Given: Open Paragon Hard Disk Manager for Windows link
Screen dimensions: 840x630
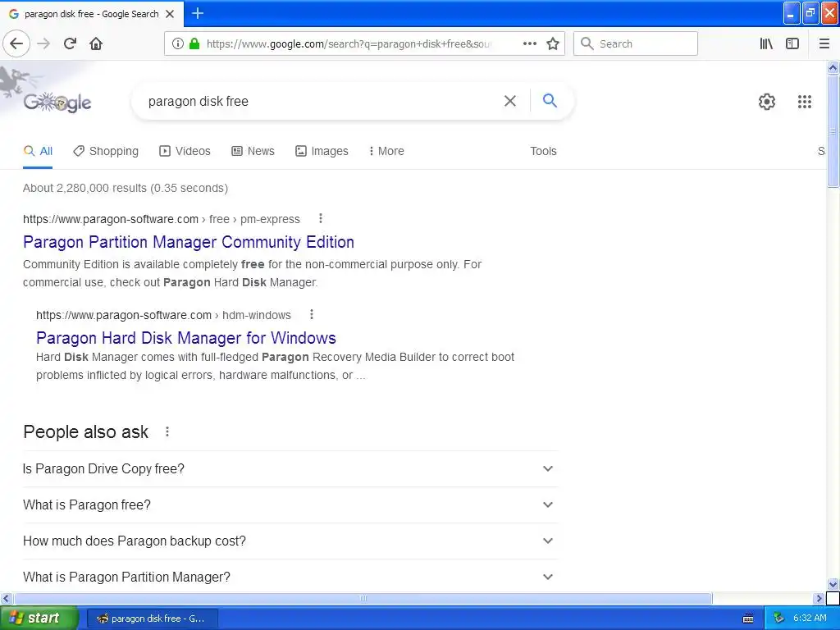Looking at the screenshot, I should pos(186,338).
